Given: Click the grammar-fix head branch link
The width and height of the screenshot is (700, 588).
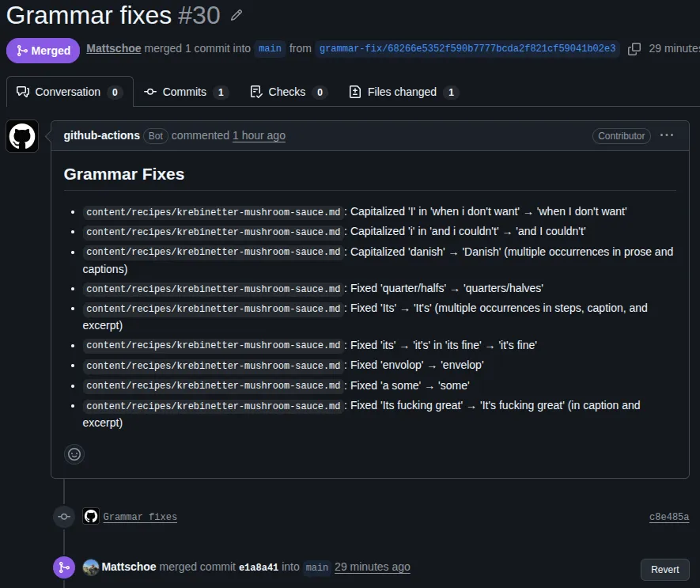Looking at the screenshot, I should coord(467,48).
